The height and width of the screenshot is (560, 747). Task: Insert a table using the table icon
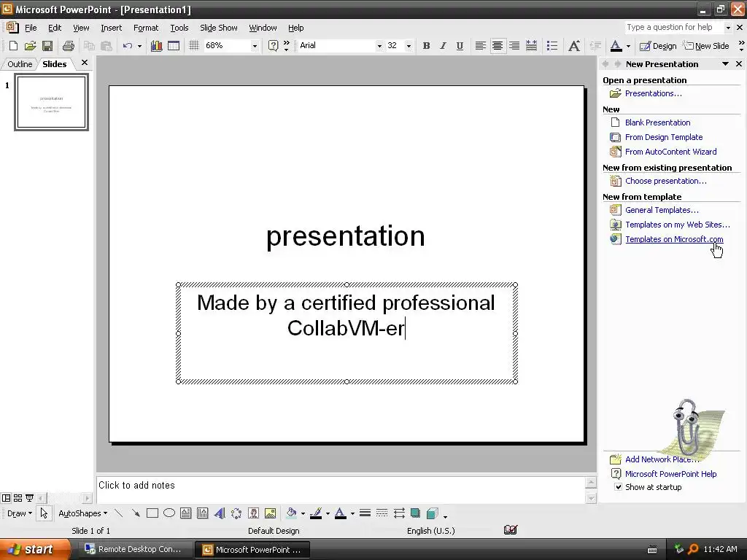coord(174,46)
